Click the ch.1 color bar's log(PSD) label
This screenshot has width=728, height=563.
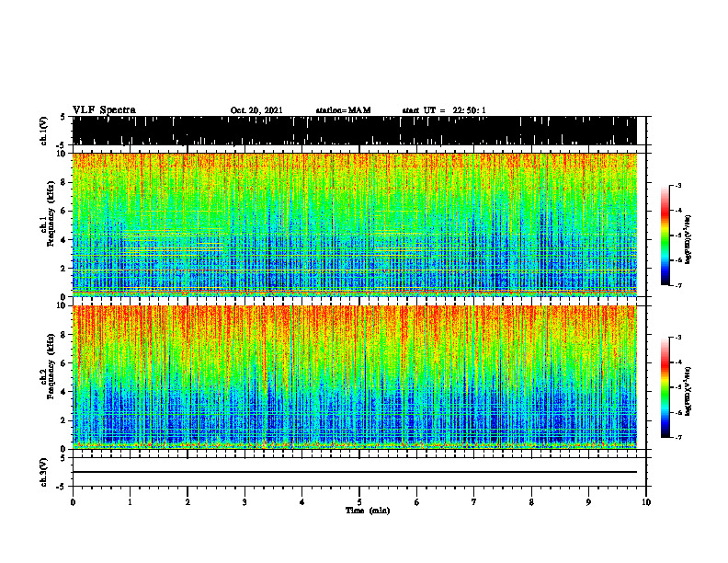pos(688,240)
